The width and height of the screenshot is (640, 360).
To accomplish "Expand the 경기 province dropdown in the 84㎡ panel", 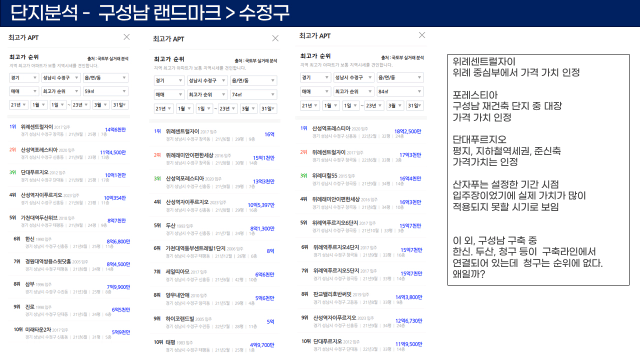I will pyautogui.click(x=315, y=77).
